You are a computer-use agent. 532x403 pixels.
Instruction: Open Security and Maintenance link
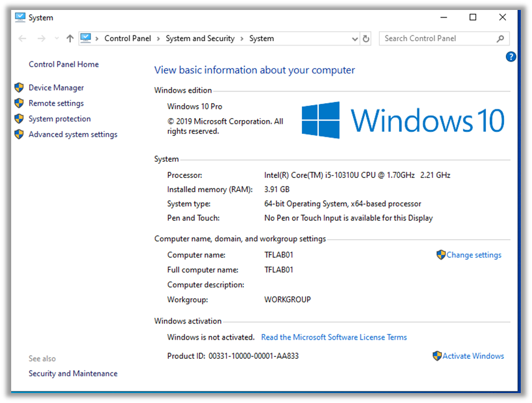[73, 374]
